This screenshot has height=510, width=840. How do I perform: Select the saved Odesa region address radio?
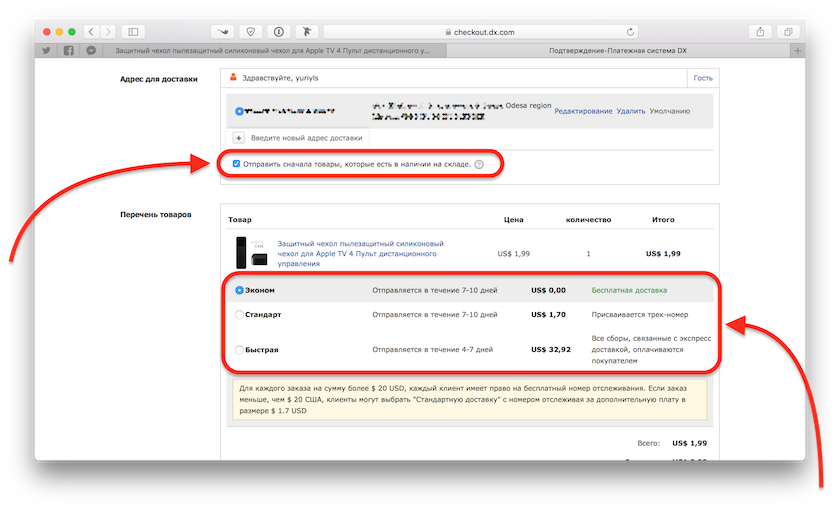[x=239, y=111]
